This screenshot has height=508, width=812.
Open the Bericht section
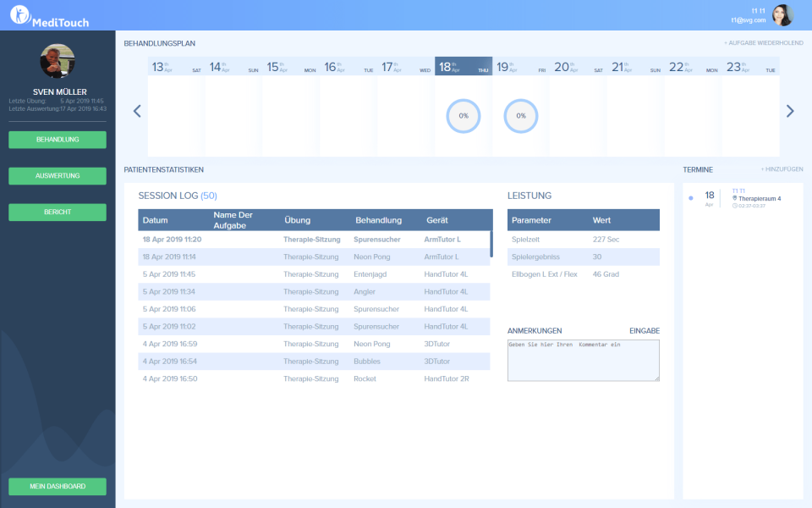pyautogui.click(x=58, y=212)
